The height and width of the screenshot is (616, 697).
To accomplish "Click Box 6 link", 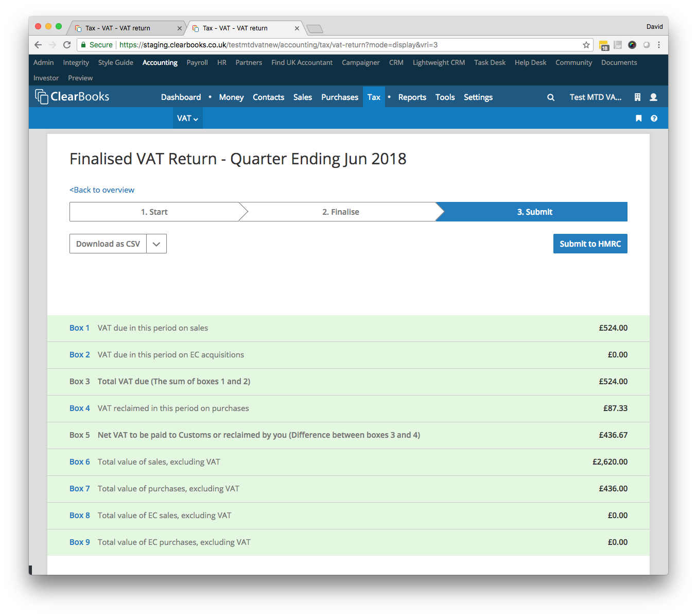I will click(x=80, y=462).
